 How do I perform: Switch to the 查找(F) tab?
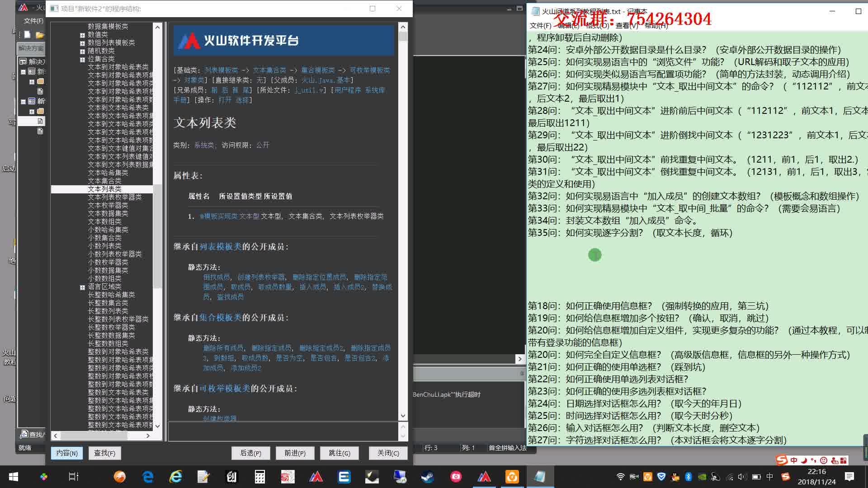point(104,453)
